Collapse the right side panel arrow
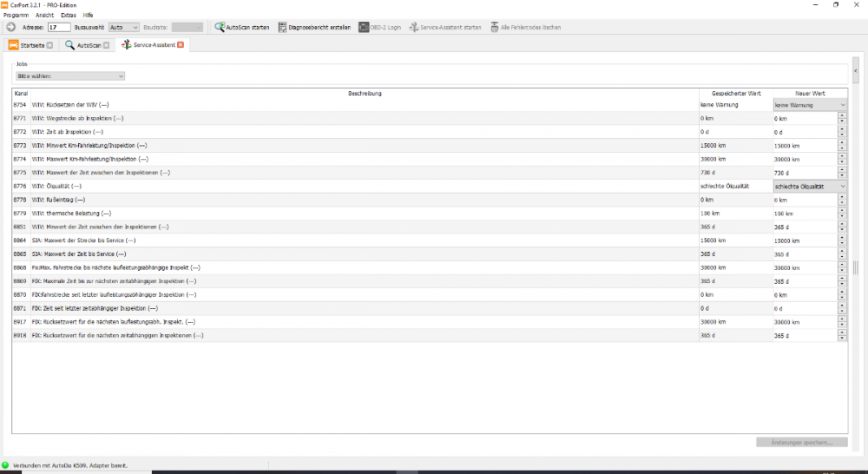Viewport: 868px width, 474px height. 855,70
